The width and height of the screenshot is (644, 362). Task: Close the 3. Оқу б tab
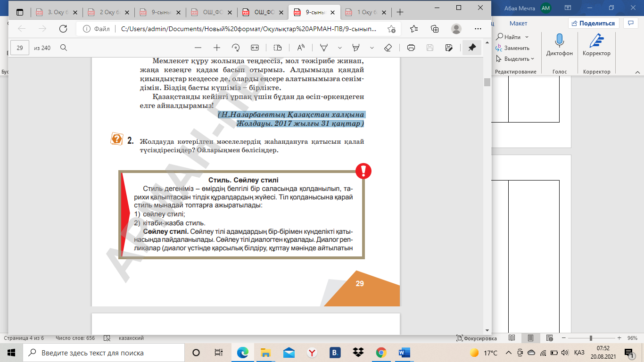(75, 12)
